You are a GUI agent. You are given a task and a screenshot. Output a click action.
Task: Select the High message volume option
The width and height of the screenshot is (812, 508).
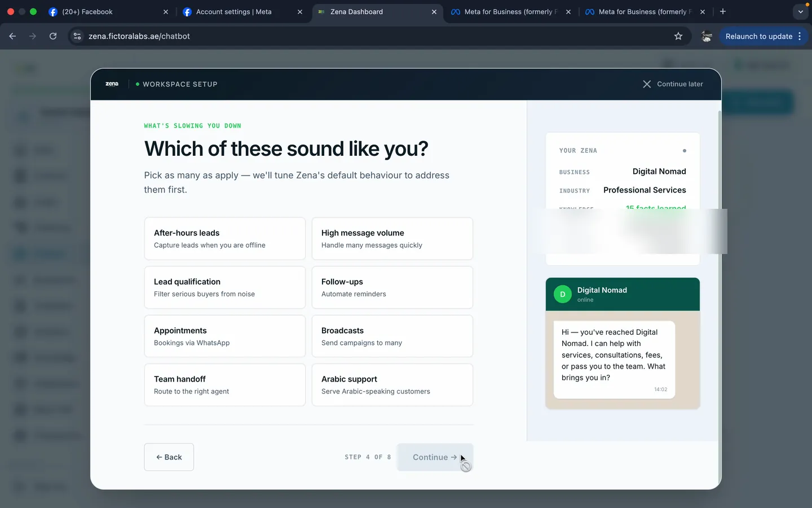click(392, 239)
